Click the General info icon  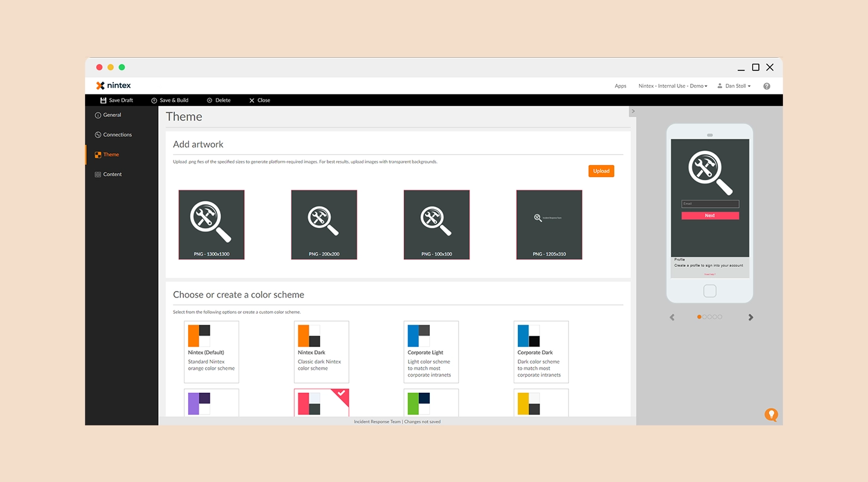tap(98, 115)
